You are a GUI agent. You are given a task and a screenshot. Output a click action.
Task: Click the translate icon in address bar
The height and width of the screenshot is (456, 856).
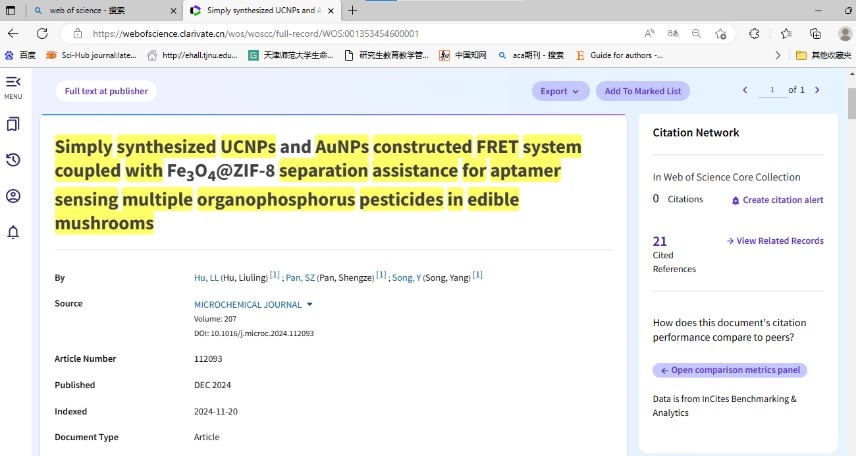coord(673,34)
